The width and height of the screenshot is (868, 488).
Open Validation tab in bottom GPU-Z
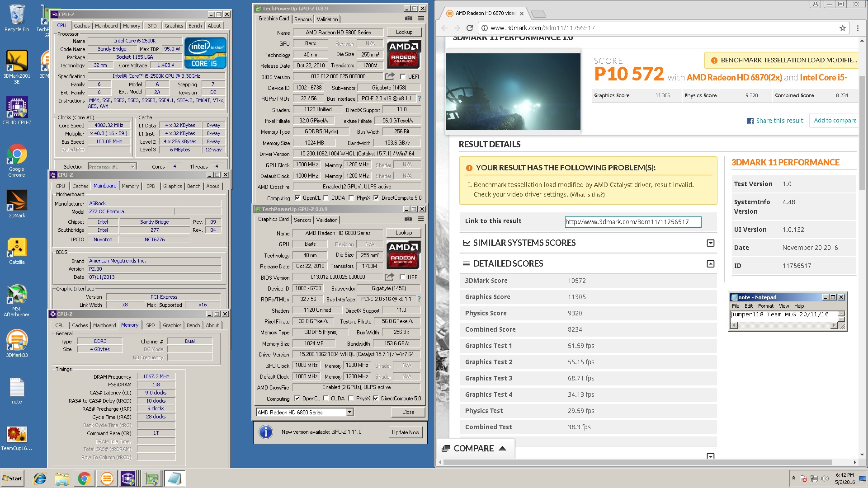pos(327,220)
